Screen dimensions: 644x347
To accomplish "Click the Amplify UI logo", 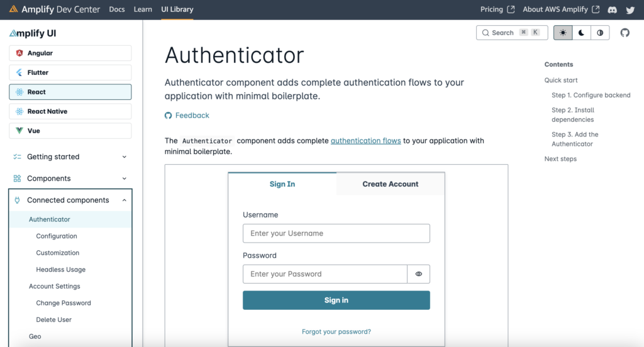I will tap(33, 33).
